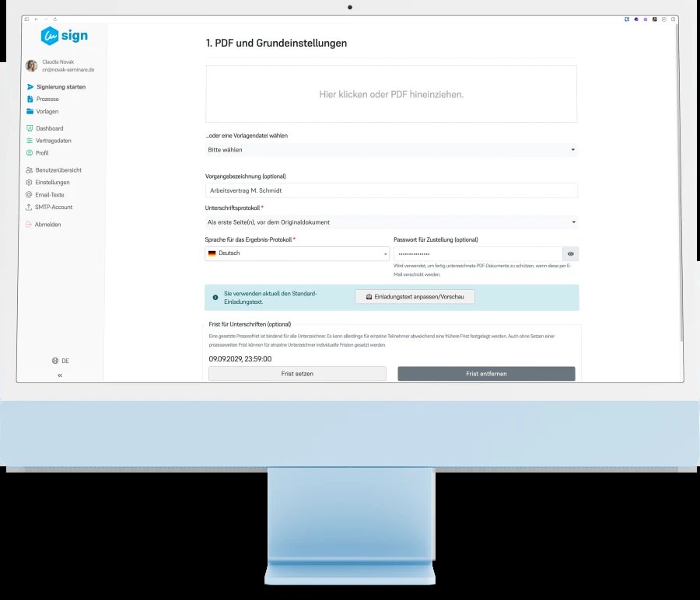Open the Vorlagen folder icon
The height and width of the screenshot is (600, 700).
pyautogui.click(x=30, y=111)
